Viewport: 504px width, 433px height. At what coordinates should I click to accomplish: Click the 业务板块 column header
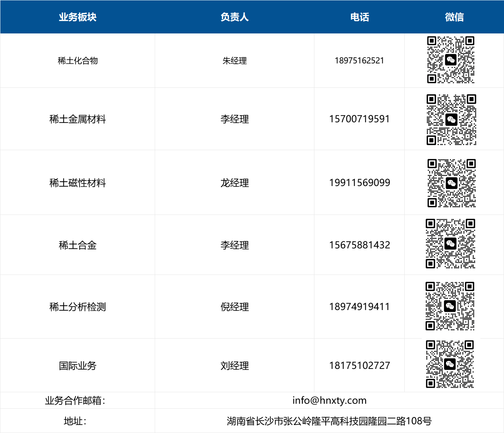click(77, 17)
